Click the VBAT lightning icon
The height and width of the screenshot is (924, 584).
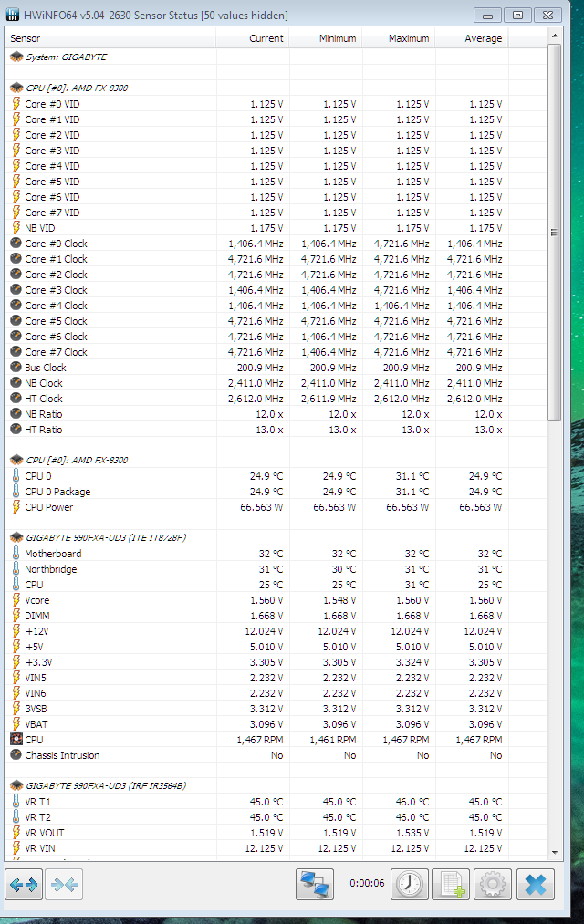pyautogui.click(x=16, y=723)
